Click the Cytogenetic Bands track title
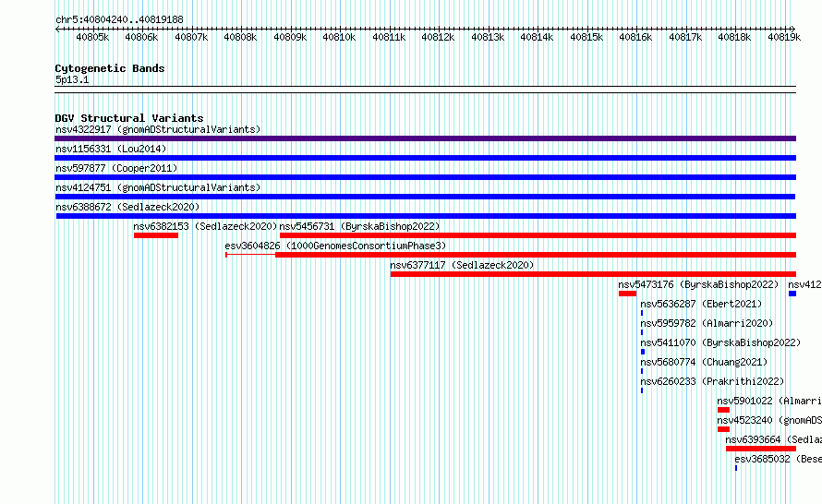Screen dimensions: 822x504 pos(110,68)
